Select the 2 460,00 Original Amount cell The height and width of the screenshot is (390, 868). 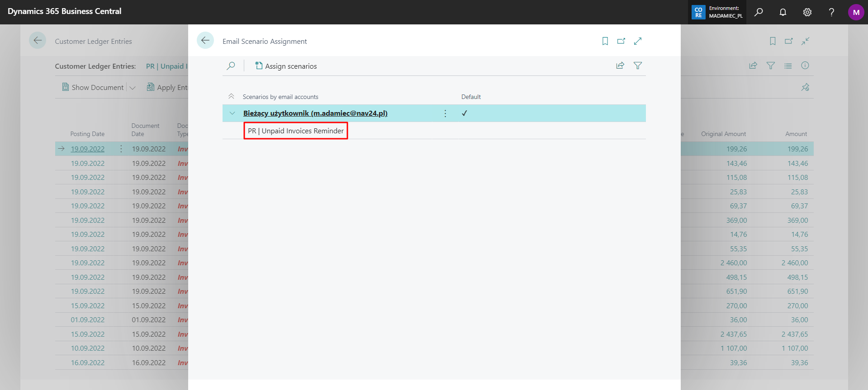734,263
